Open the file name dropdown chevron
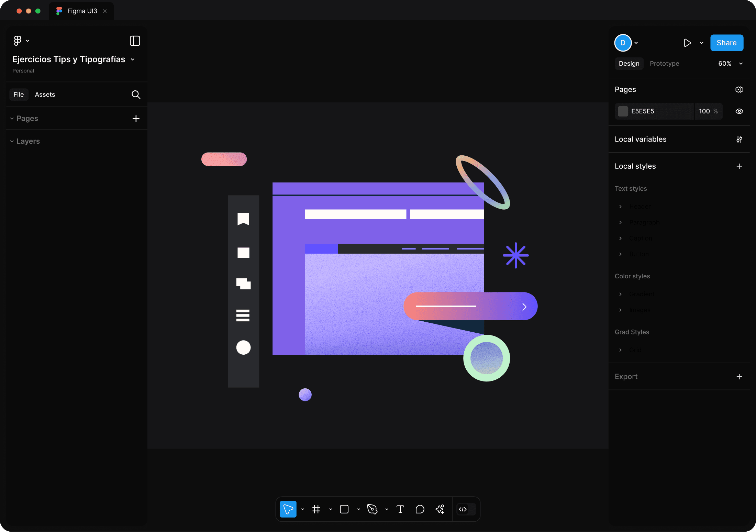This screenshot has width=756, height=532. [133, 59]
